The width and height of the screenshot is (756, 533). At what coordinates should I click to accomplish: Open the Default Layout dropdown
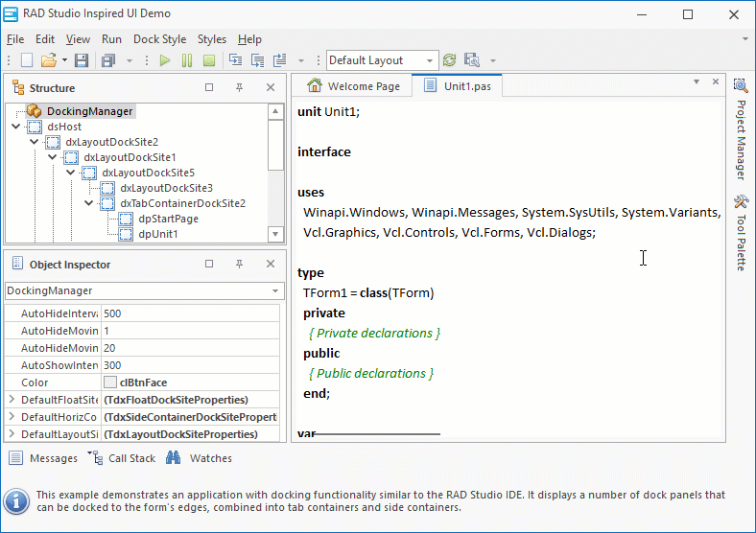click(x=428, y=60)
